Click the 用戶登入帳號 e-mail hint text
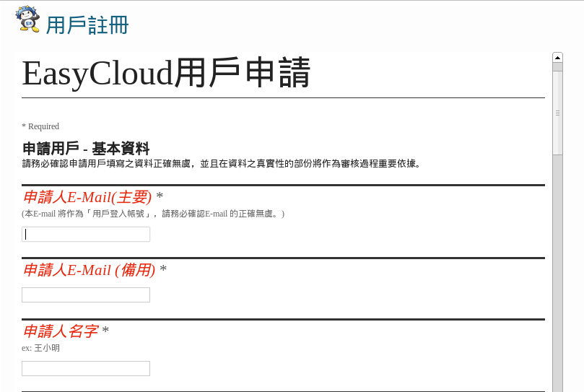This screenshot has width=584, height=392. coord(153,214)
